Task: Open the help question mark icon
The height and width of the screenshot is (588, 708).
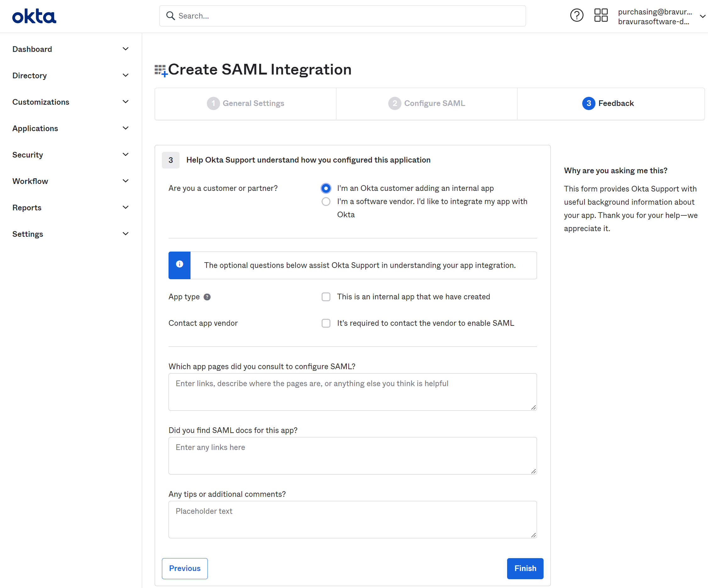Action: click(x=577, y=15)
